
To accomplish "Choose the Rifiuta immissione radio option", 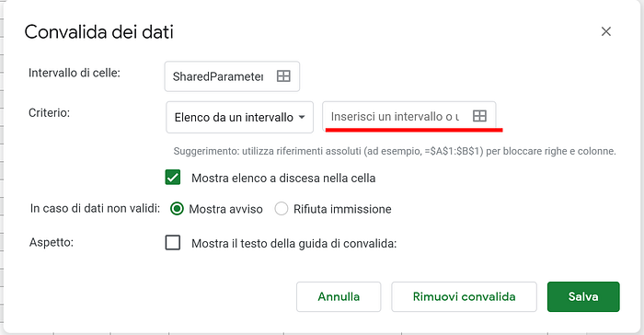I will [282, 209].
